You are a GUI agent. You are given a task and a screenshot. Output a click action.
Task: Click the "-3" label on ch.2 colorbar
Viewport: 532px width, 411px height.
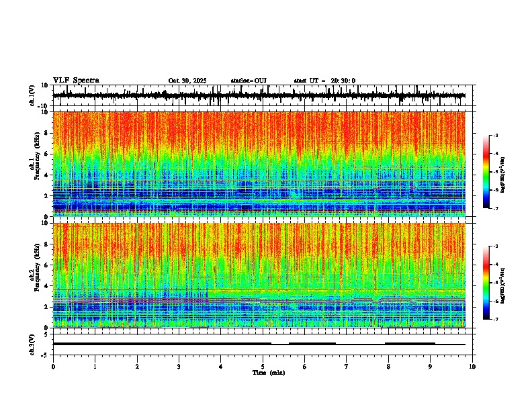(x=495, y=246)
